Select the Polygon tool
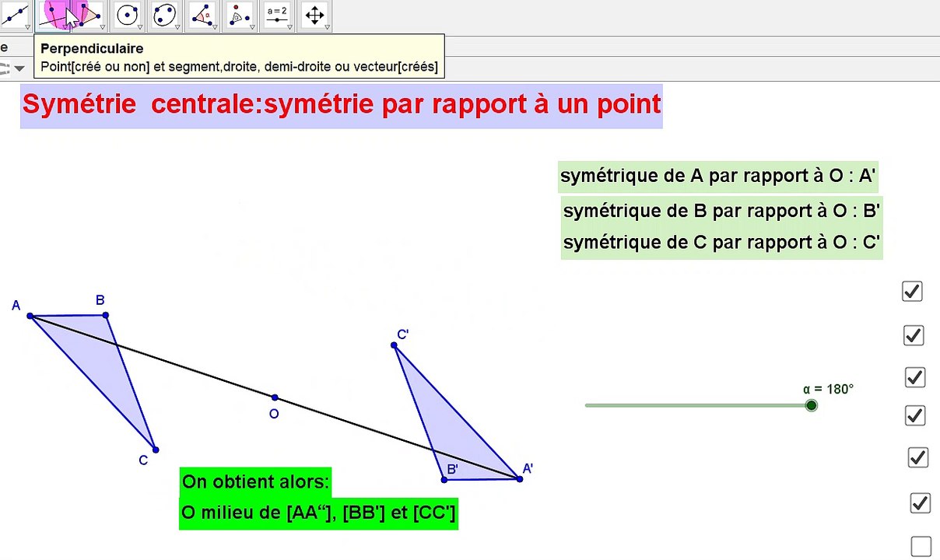 [88, 14]
